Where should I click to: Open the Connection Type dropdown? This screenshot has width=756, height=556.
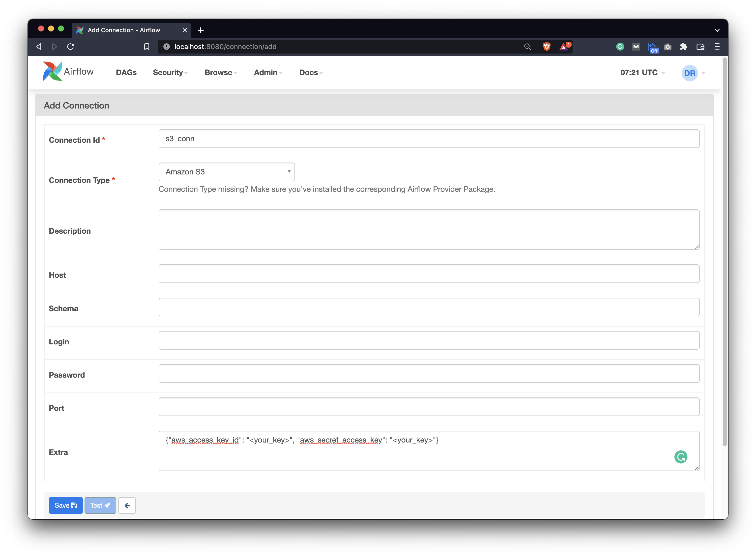tap(227, 172)
